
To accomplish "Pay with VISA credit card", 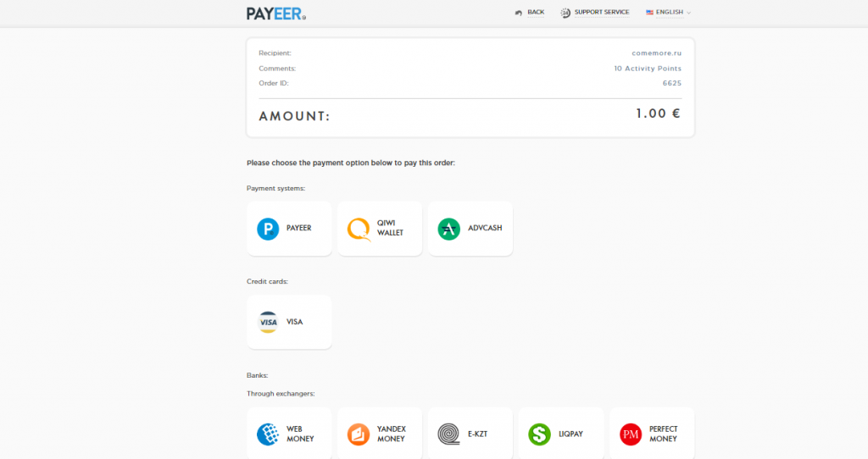I will (x=289, y=322).
